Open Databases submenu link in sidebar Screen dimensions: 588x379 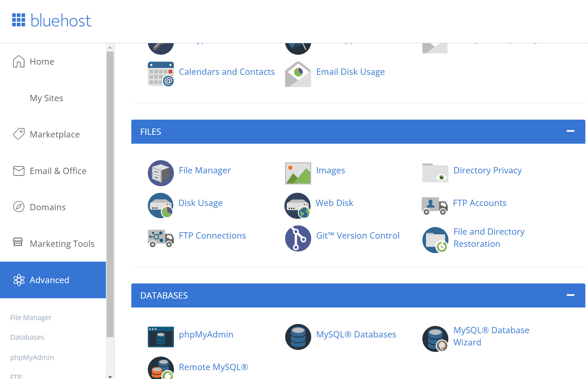click(27, 337)
